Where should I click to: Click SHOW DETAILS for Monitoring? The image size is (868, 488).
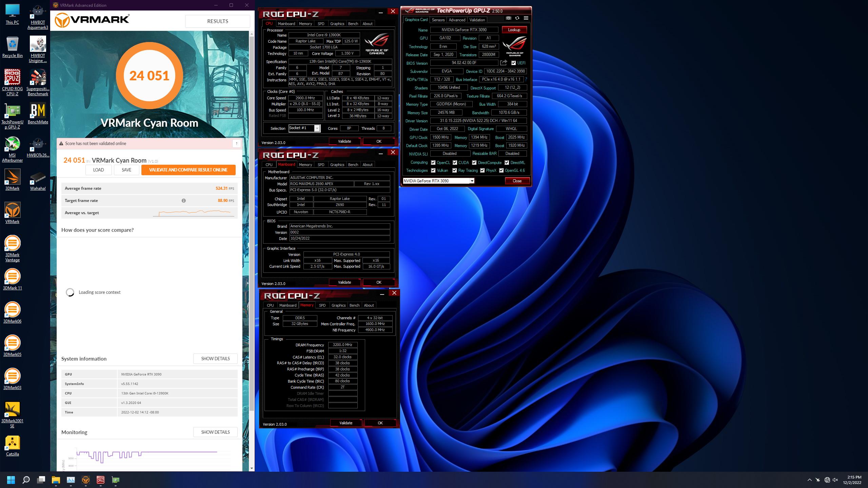(x=215, y=432)
